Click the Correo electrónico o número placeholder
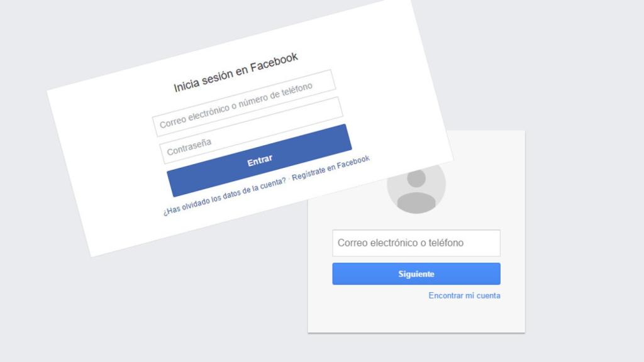The width and height of the screenshot is (644, 362). click(x=236, y=106)
